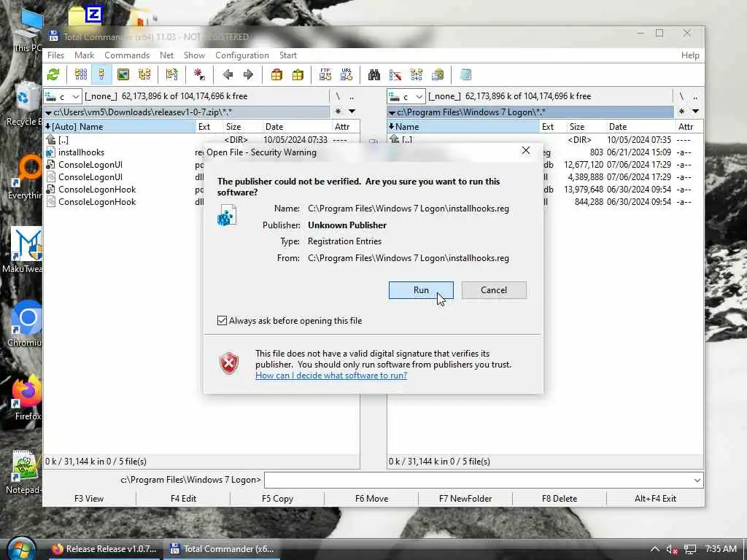Open the Show menu
The image size is (747, 560).
194,55
